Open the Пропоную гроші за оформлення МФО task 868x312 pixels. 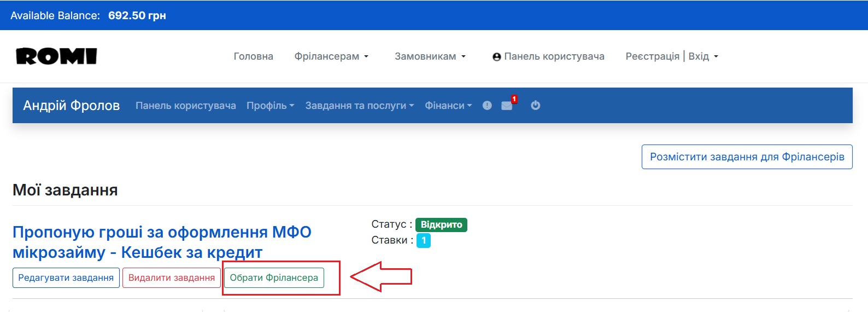(162, 242)
